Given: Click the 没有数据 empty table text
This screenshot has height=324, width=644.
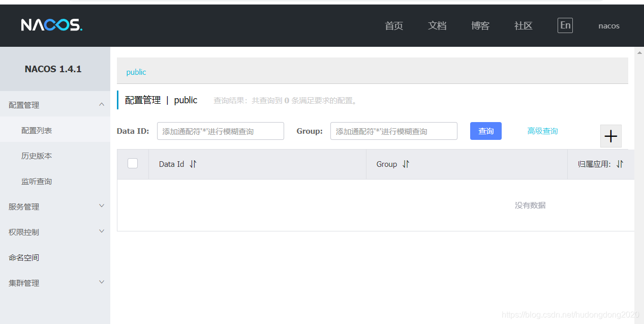Looking at the screenshot, I should click(x=530, y=205).
